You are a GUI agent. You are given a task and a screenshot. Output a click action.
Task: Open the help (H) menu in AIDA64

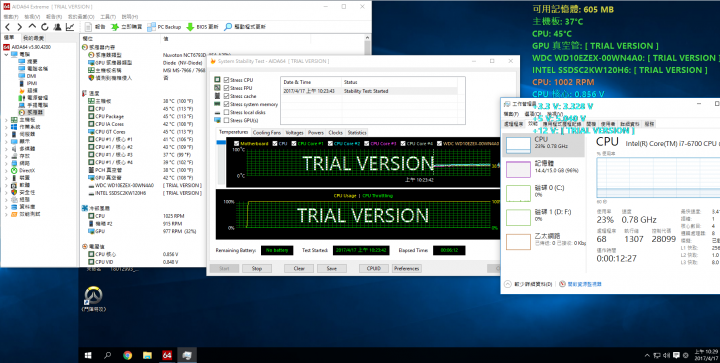(x=129, y=17)
